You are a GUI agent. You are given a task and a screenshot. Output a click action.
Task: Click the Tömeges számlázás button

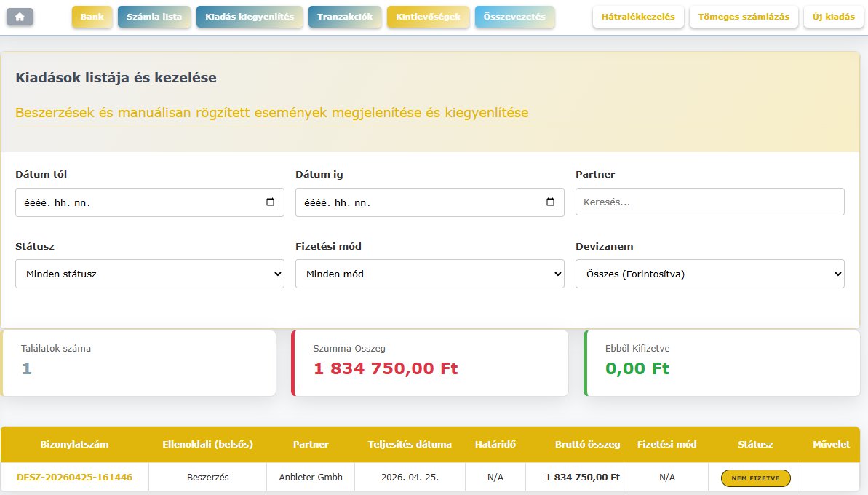point(744,17)
